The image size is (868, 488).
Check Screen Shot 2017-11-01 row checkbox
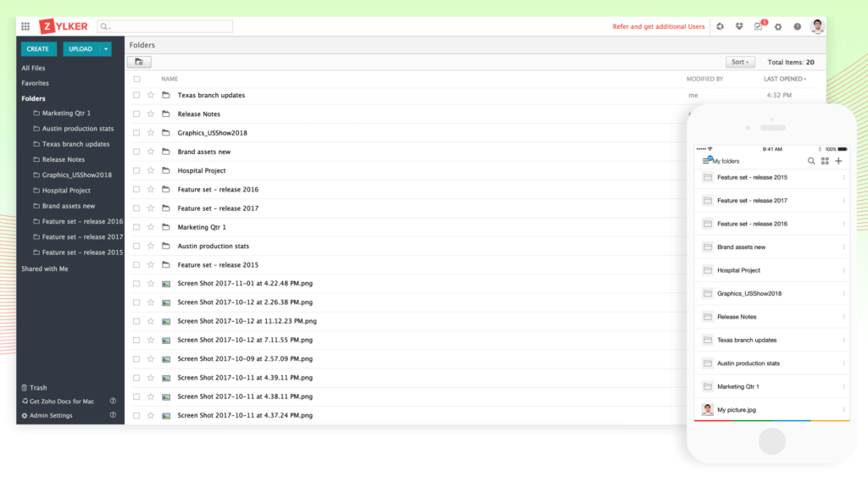coord(136,283)
